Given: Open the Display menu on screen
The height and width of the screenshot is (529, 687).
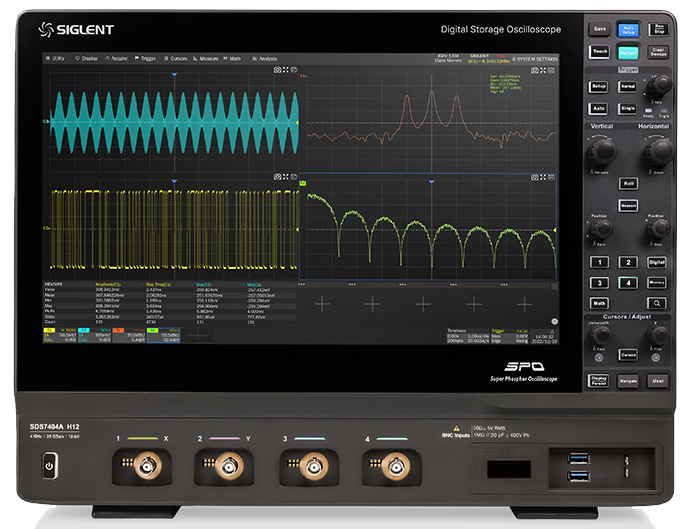Looking at the screenshot, I should tap(86, 58).
